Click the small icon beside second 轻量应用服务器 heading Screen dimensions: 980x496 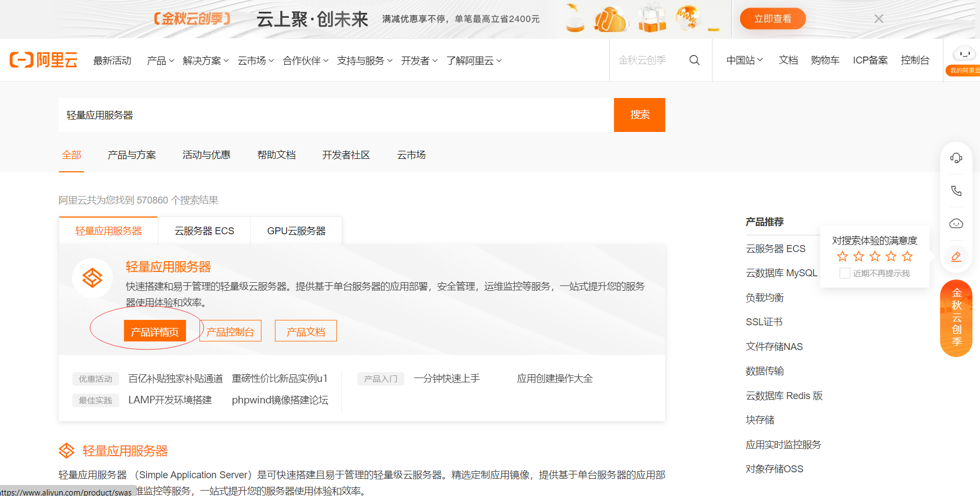[x=66, y=451]
